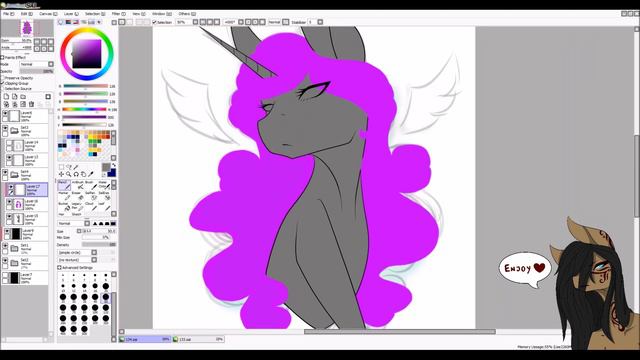
Task: Expand Advanced Settings section
Action: point(59,268)
